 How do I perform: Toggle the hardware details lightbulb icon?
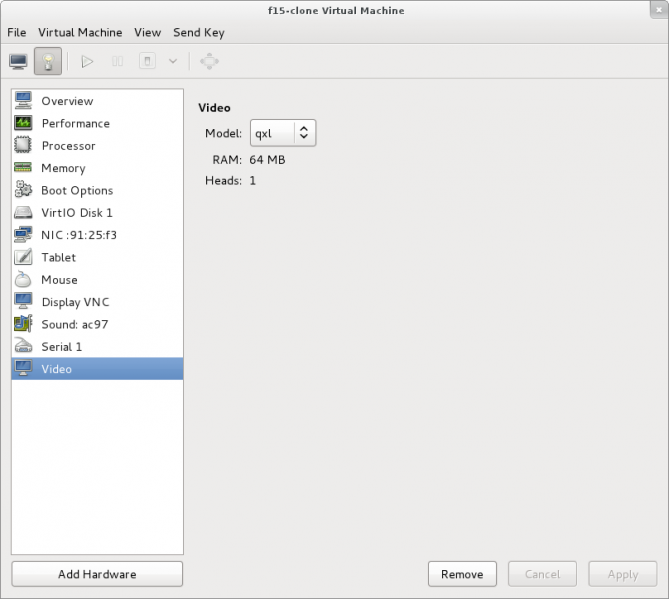pyautogui.click(x=48, y=61)
